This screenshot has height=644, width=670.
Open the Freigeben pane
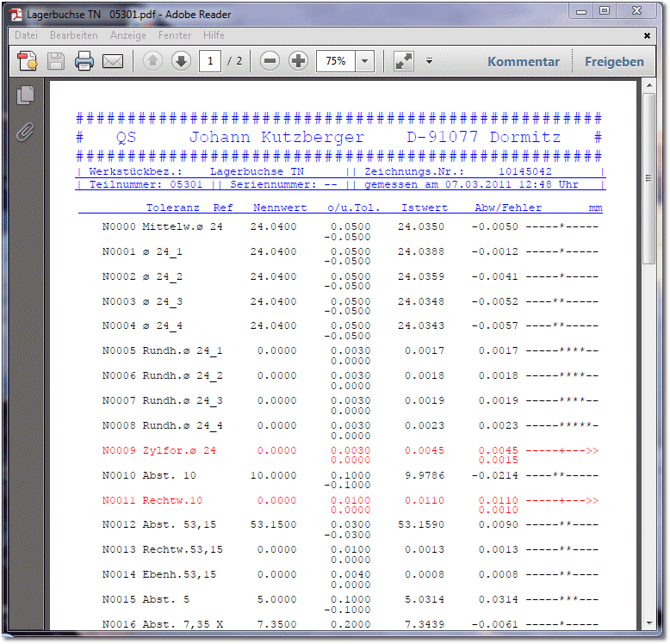tap(614, 62)
